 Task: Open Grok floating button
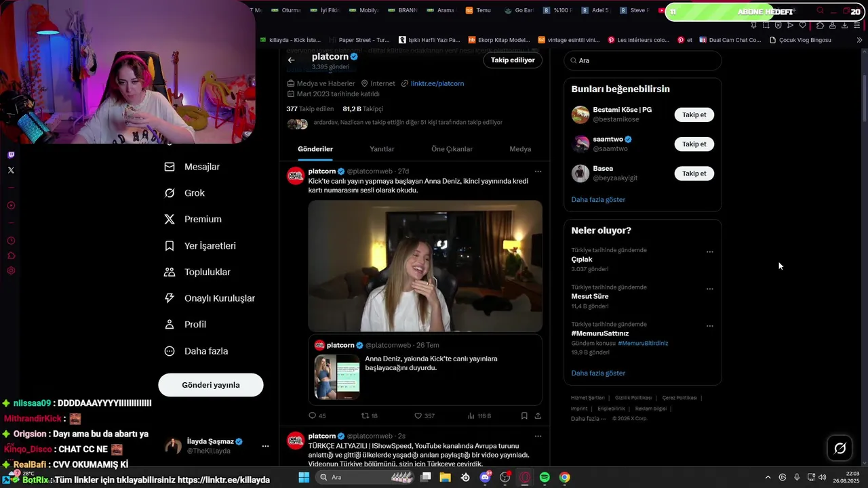[840, 448]
